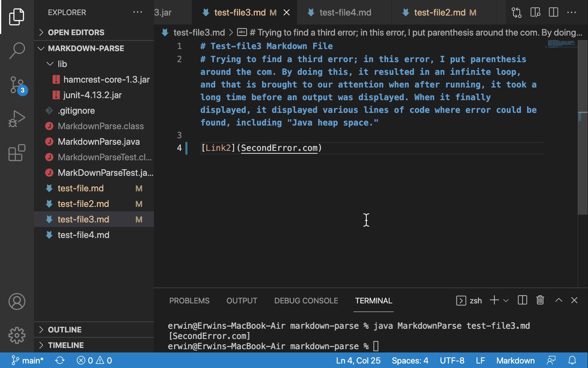Switch to the partially hidden .jar tab
This screenshot has height=368, width=588.
click(173, 13)
